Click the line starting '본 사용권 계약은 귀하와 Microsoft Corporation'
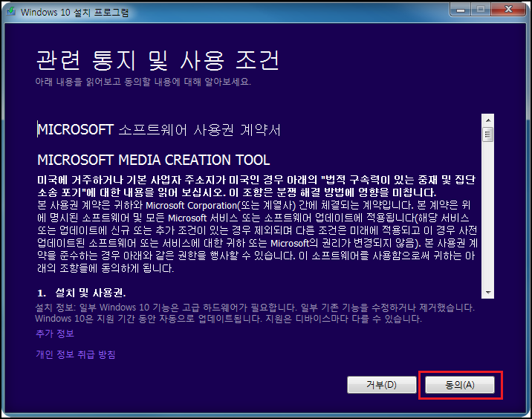 point(254,205)
